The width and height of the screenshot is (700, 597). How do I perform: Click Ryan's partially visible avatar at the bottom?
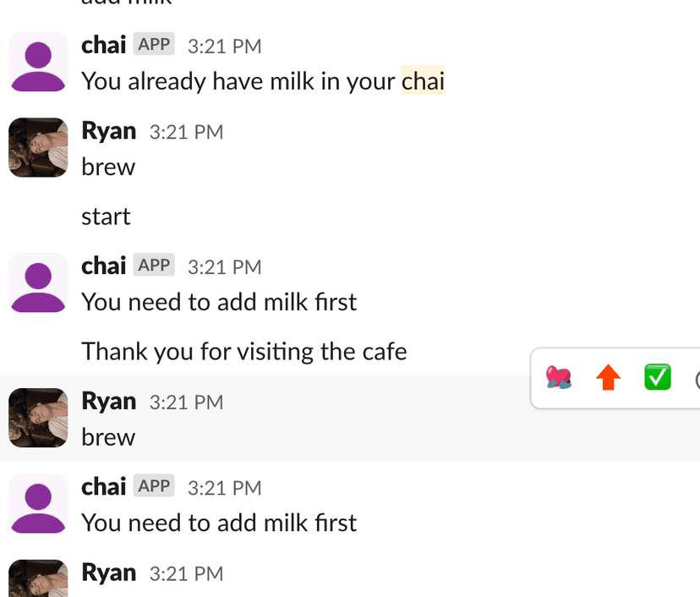point(37,579)
